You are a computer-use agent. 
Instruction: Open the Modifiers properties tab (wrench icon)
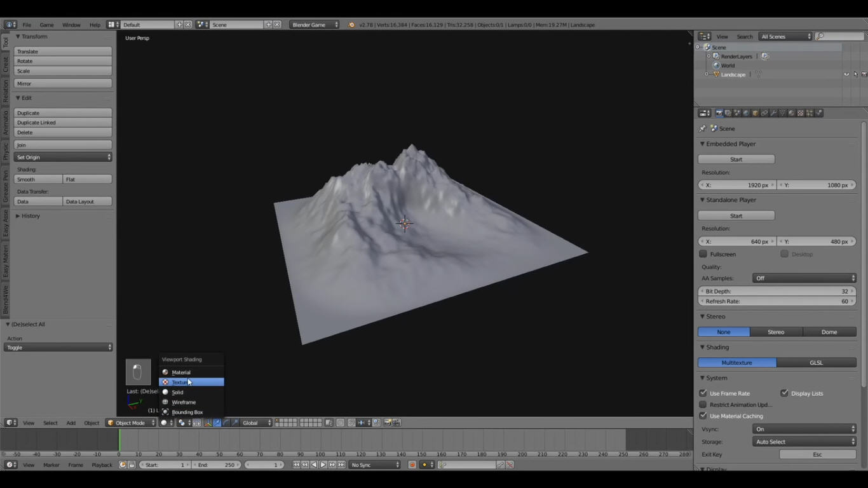tap(773, 113)
